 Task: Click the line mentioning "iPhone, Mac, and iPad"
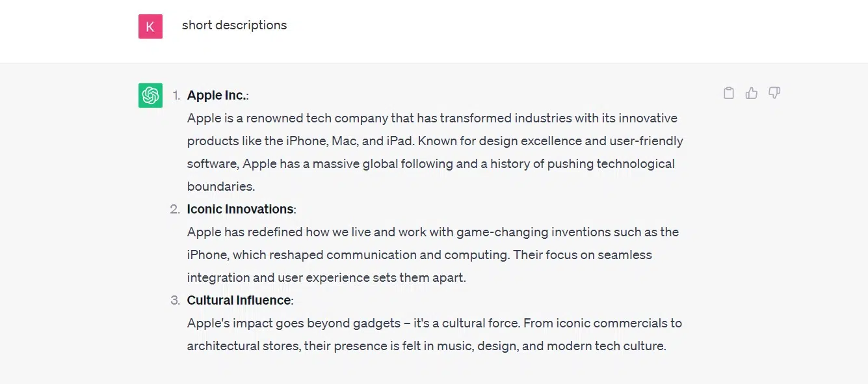pyautogui.click(x=435, y=141)
